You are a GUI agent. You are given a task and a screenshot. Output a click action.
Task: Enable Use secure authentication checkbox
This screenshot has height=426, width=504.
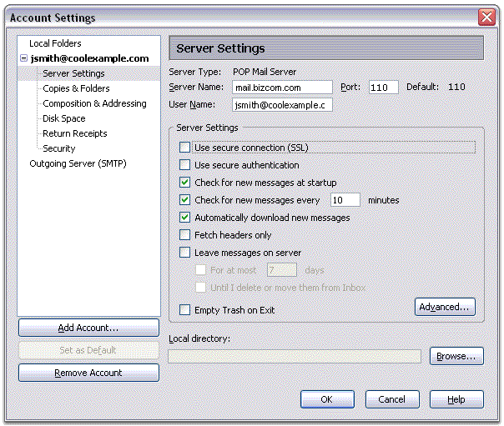[185, 165]
